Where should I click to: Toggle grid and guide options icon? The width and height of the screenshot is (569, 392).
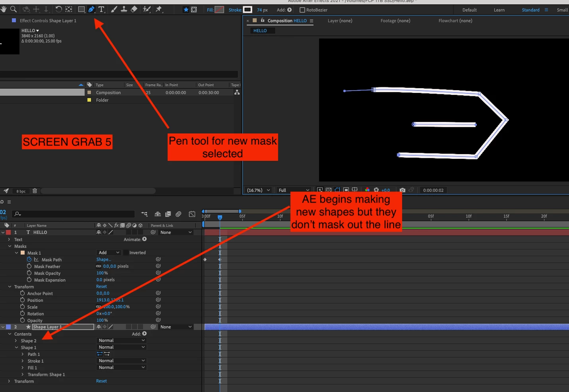[x=355, y=190]
